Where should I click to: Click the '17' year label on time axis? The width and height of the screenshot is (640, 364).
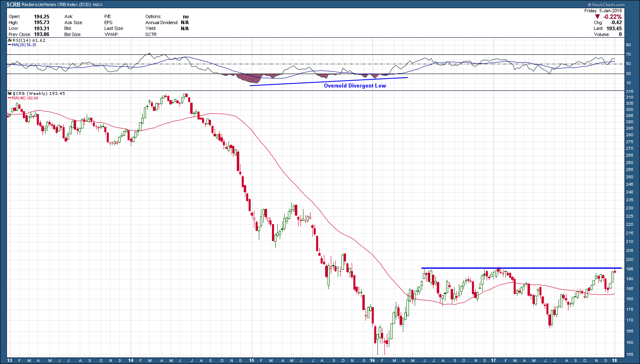[x=494, y=361]
